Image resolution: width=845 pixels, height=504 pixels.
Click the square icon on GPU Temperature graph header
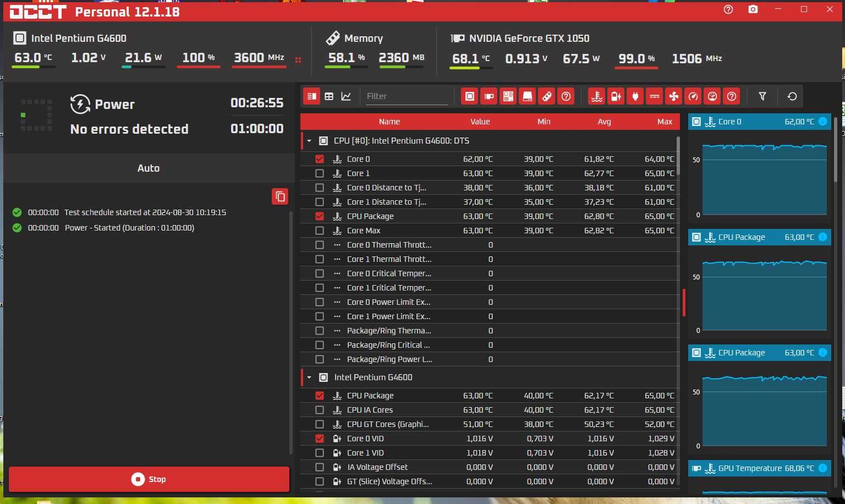(x=696, y=468)
